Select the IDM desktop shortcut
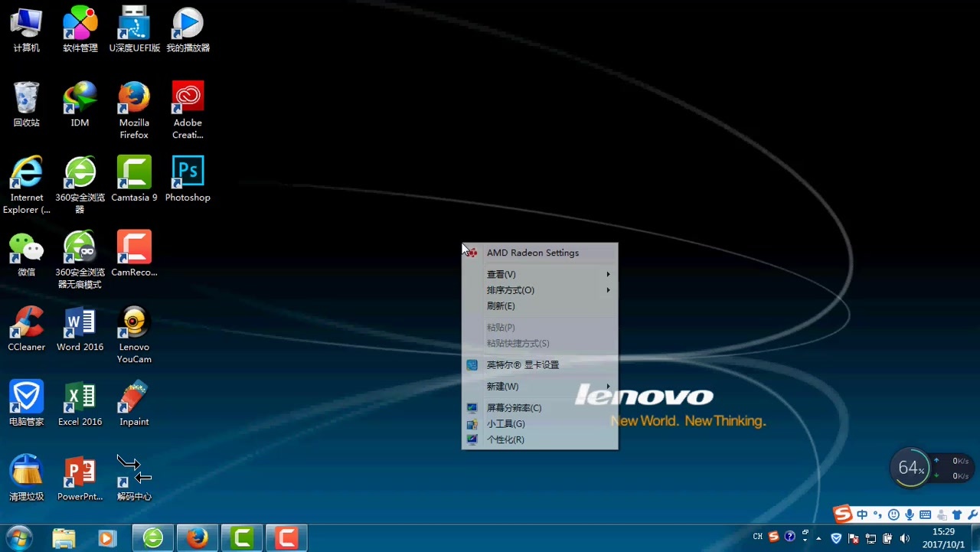The width and height of the screenshot is (980, 552). pyautogui.click(x=80, y=105)
